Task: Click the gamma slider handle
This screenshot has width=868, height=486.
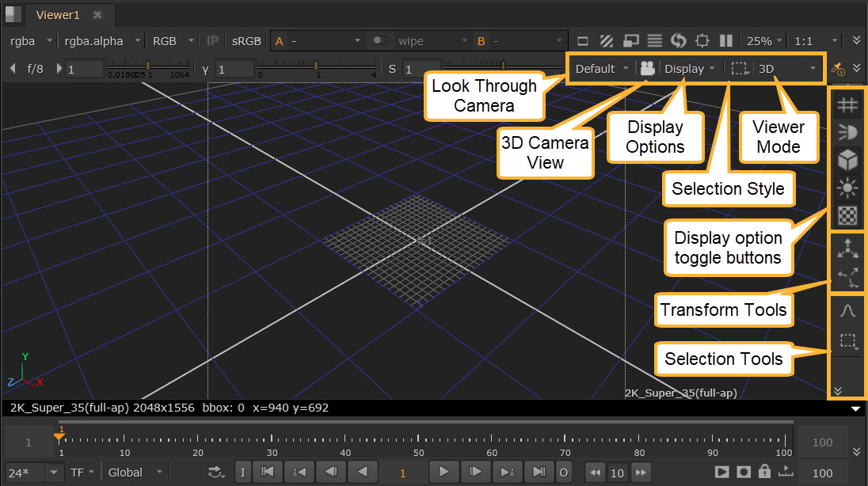Action: [x=316, y=66]
